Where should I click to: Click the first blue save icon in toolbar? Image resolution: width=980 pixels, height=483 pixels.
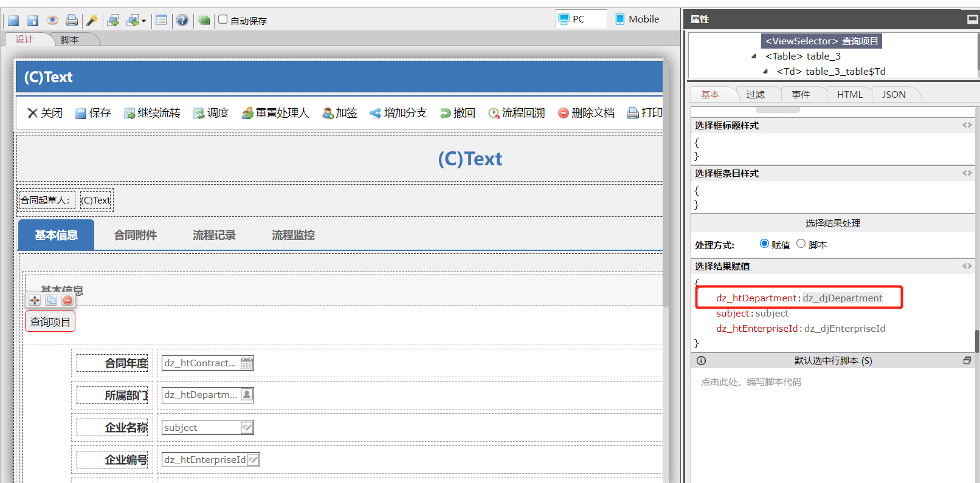(x=13, y=21)
